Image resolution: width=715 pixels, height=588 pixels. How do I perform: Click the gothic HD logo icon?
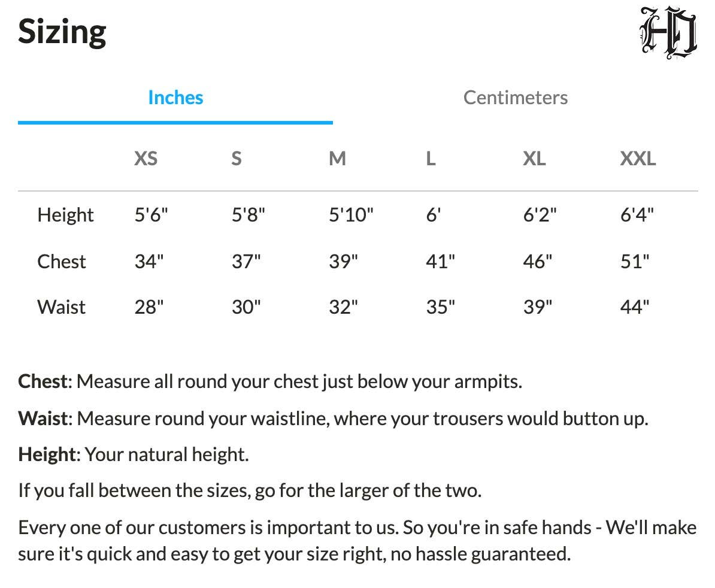669,32
